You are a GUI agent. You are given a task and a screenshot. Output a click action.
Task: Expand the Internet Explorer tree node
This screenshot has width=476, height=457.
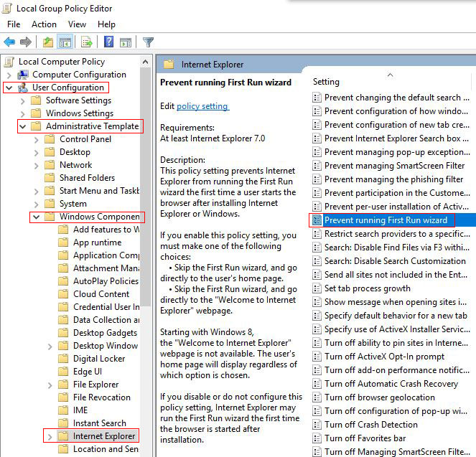click(50, 437)
